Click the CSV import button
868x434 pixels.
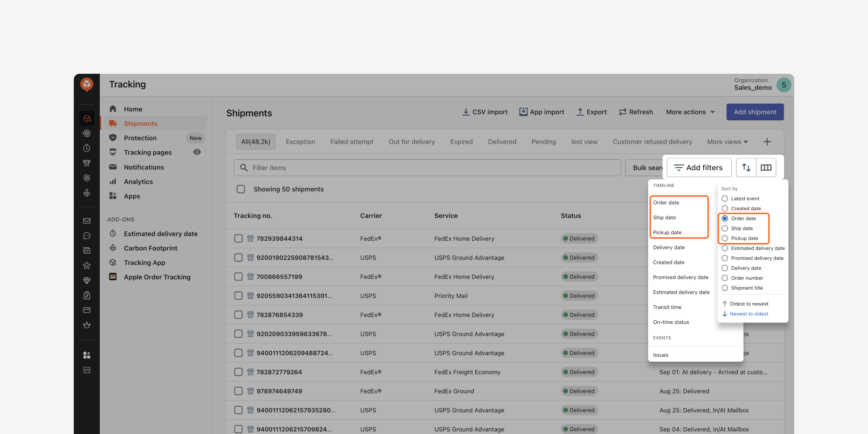484,112
